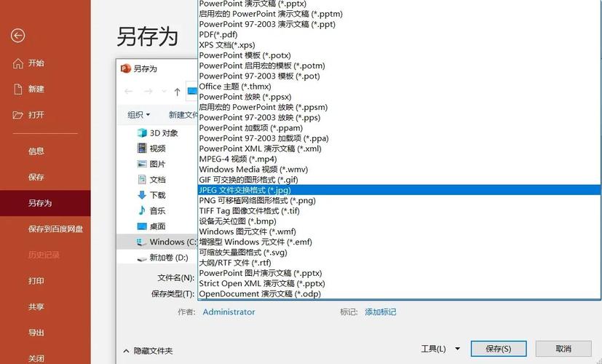The image size is (602, 364).
Task: Click the Open (打开) folder icon
Action: pos(17,115)
